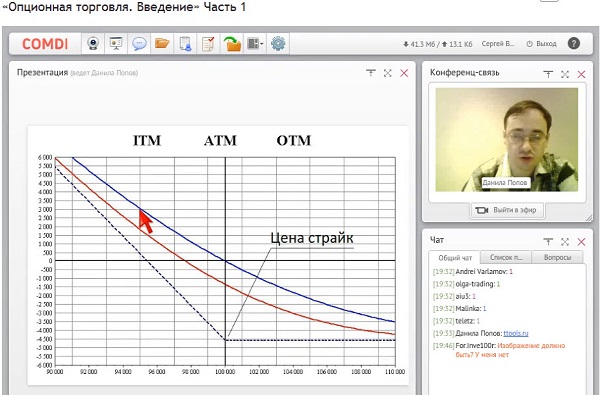Switch to the Общий чат tab

(x=455, y=258)
